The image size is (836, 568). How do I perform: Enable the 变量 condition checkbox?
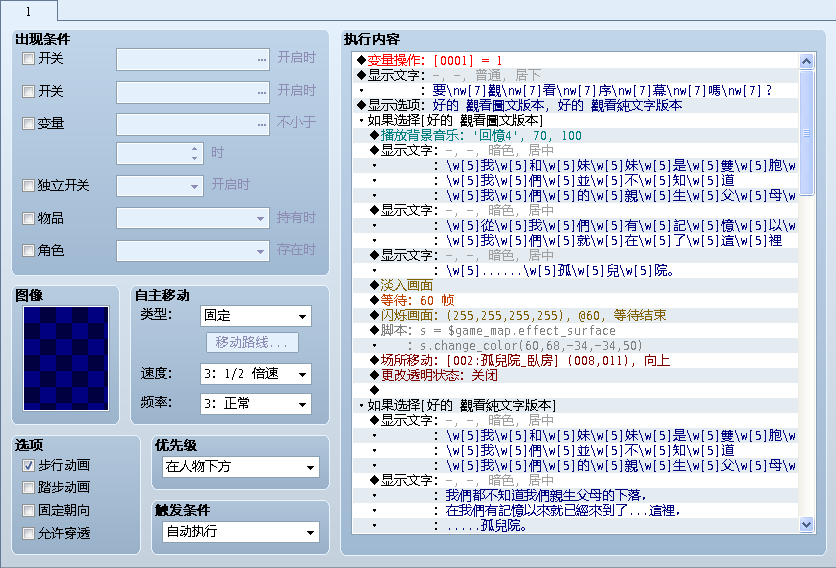pyautogui.click(x=28, y=124)
